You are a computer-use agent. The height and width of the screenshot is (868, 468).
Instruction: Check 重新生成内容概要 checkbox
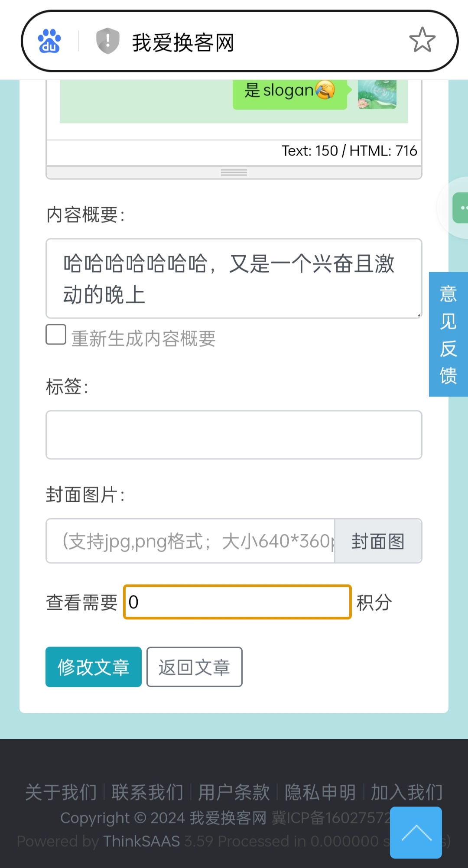pos(56,335)
